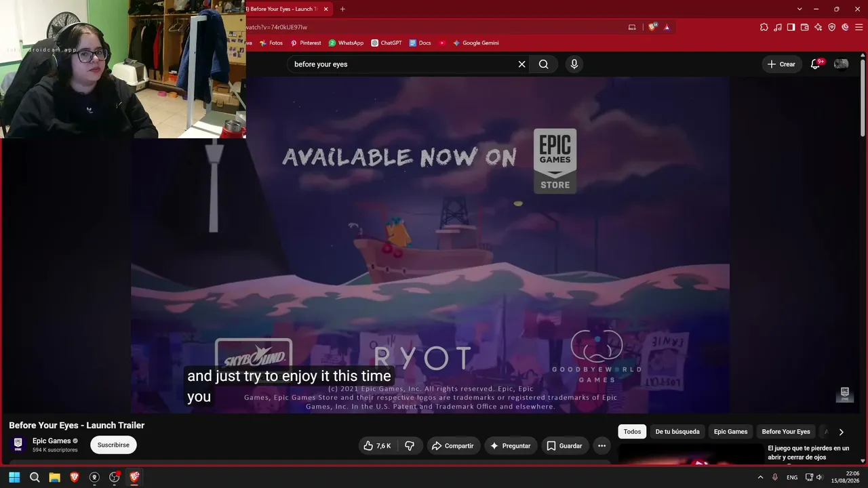The width and height of the screenshot is (868, 488).
Task: Open the YouTube account avatar menu
Action: [x=841, y=64]
